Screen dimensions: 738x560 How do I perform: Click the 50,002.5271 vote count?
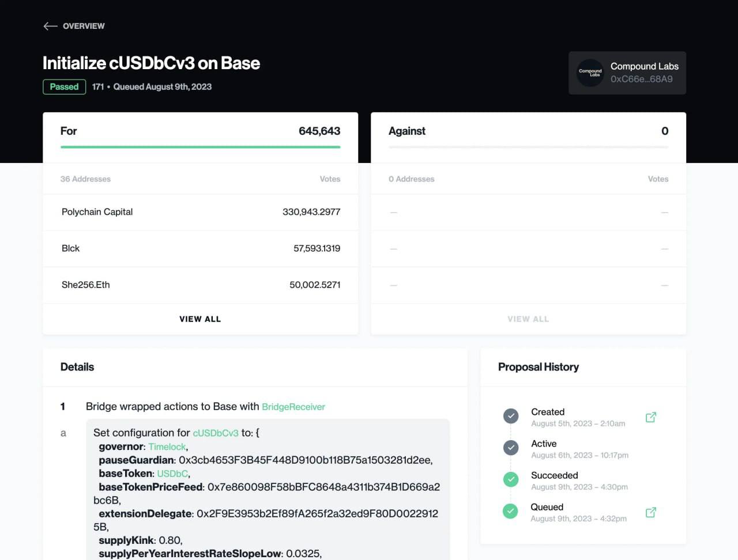(x=315, y=285)
